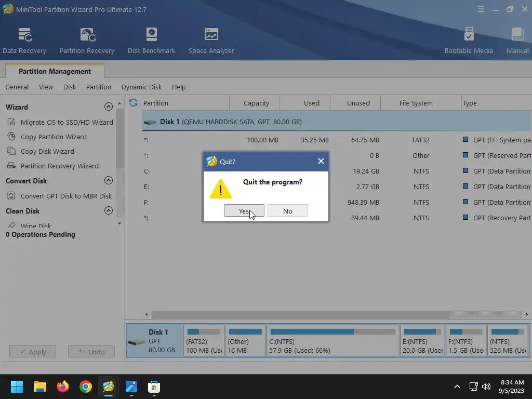Open the Disk menu
Image resolution: width=532 pixels, height=399 pixels.
coord(70,87)
